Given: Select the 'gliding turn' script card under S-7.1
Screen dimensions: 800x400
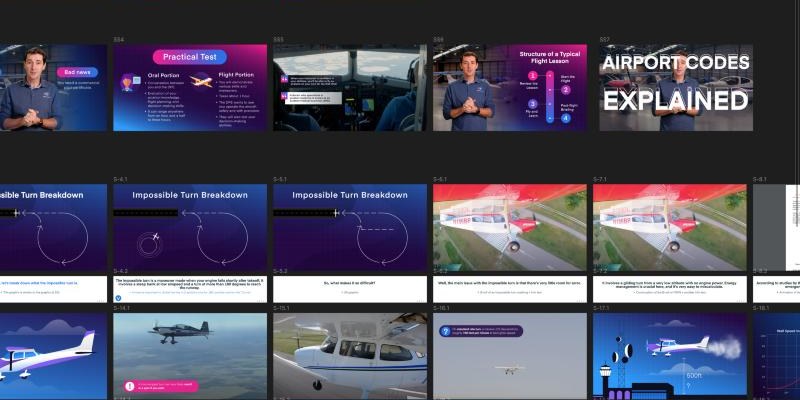Looking at the screenshot, I should pyautogui.click(x=670, y=290).
